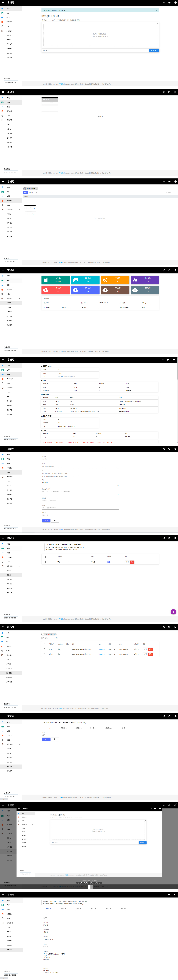Click gear sidebar icon beside the dashboard cards

pyautogui.click(x=2, y=294)
